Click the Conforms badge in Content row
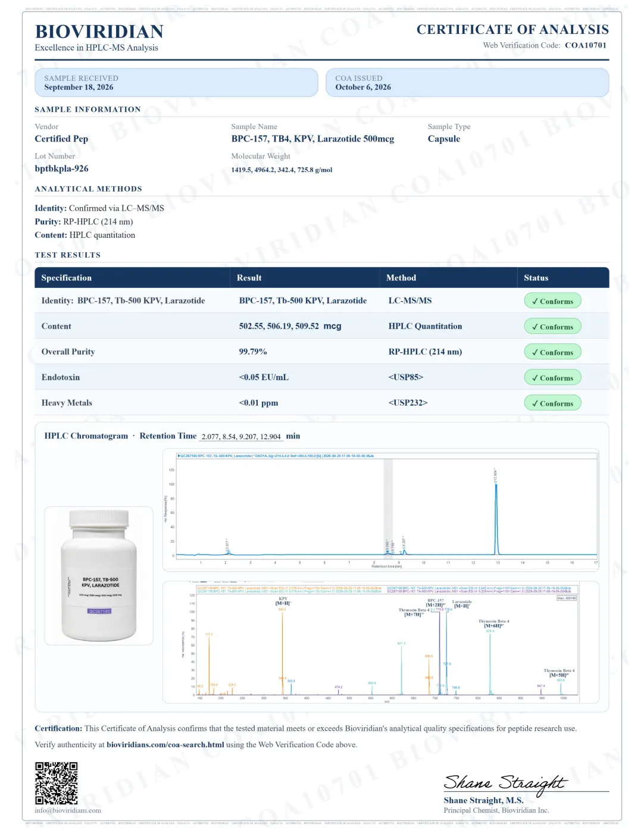Viewport: 644px width, 833px height. 552,327
